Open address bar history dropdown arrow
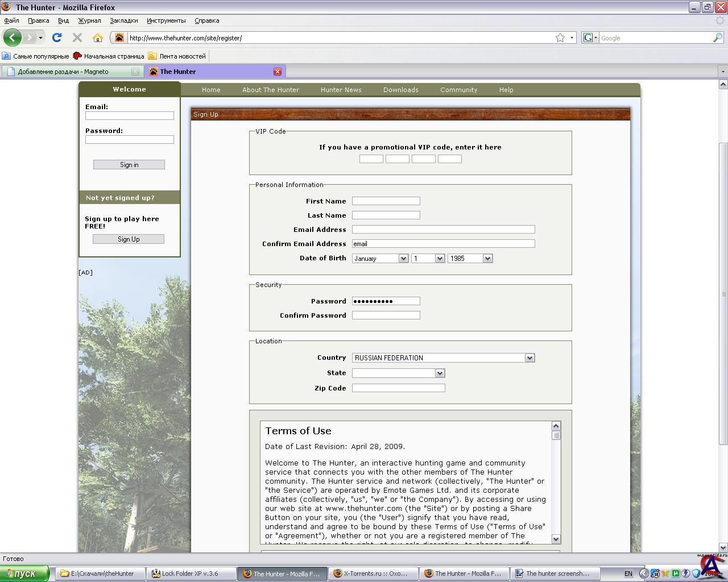The height and width of the screenshot is (582, 728). [572, 38]
